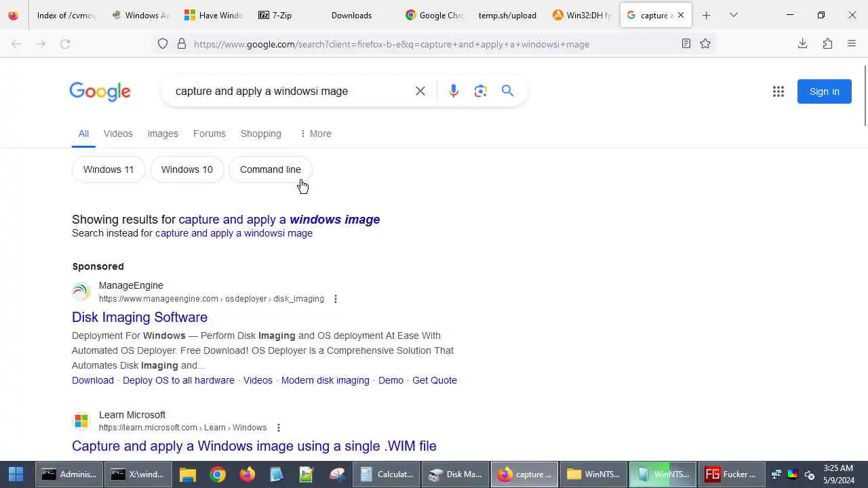Open tracking protection shield icon
Screen dimensions: 868x488
tap(163, 44)
